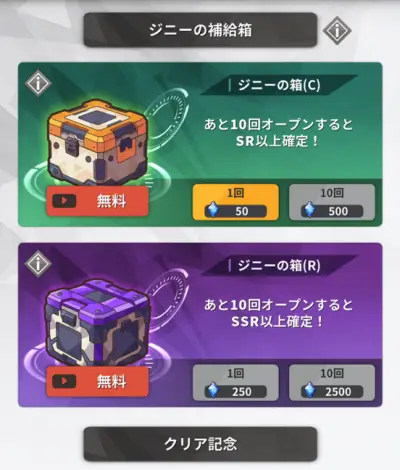The width and height of the screenshot is (400, 470).
Task: Open box C ten times for 500 gems
Action: point(332,202)
